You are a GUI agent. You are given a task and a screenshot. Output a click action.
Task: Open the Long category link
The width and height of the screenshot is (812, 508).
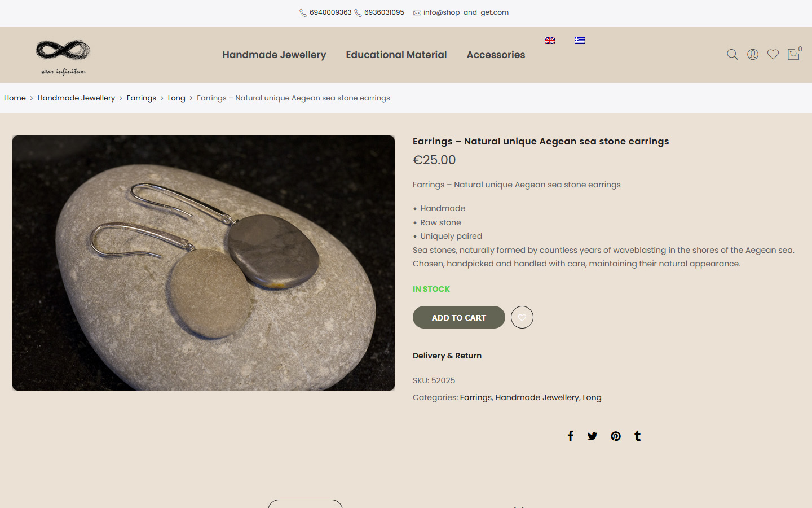tap(592, 397)
